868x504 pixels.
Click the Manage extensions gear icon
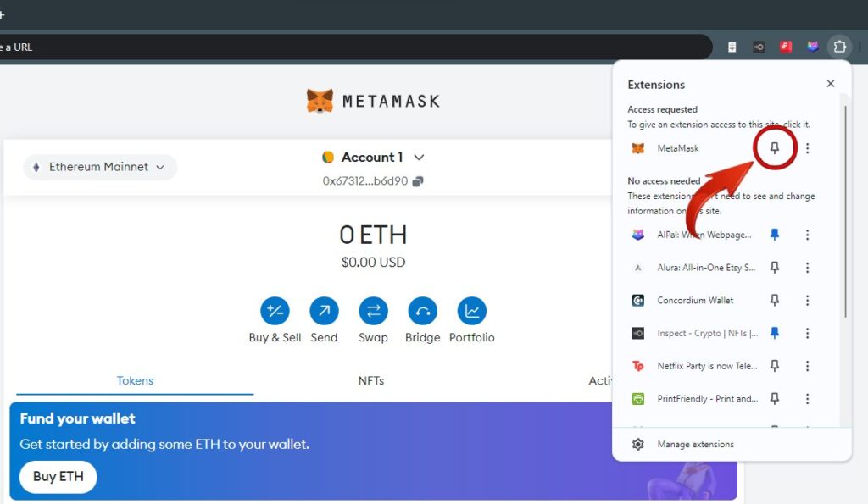637,444
